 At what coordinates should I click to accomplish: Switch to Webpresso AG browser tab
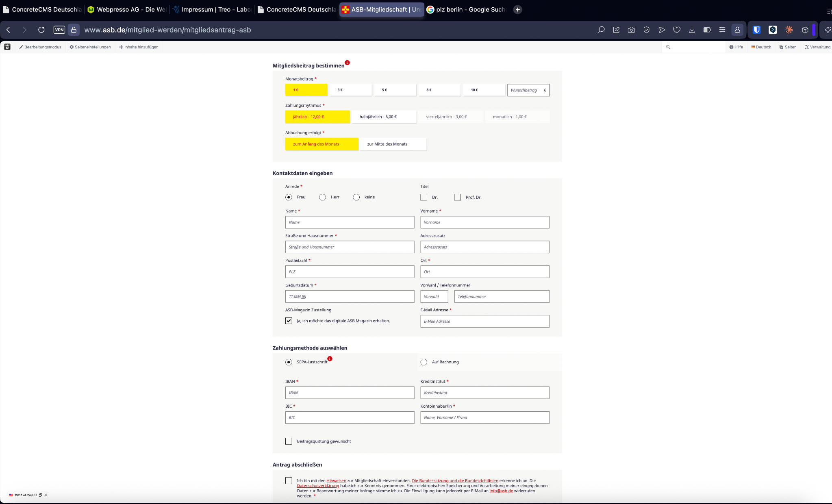coord(127,9)
